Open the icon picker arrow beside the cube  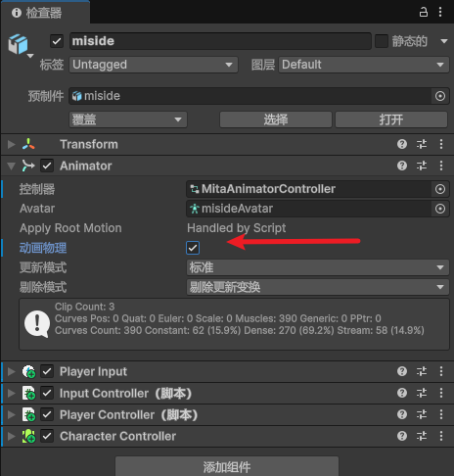30,56
